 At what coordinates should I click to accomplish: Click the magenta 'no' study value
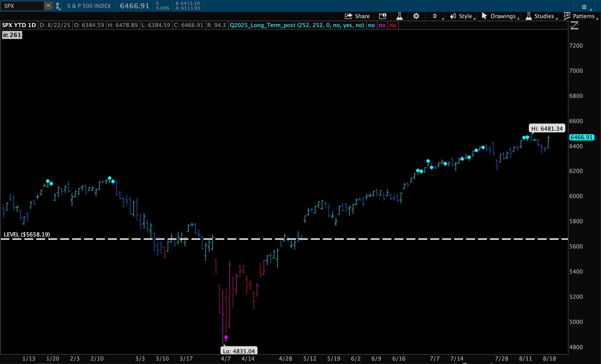coord(382,25)
